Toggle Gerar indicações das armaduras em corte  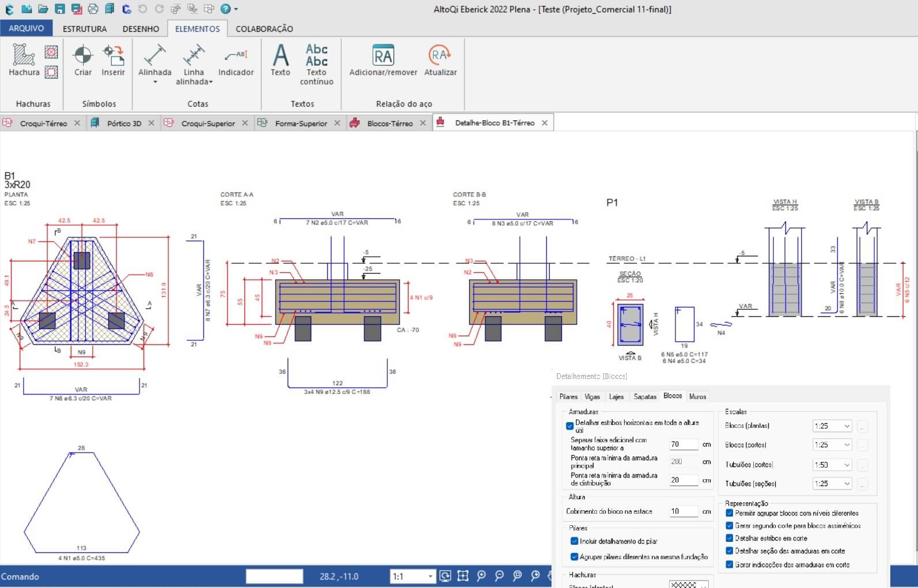(730, 564)
